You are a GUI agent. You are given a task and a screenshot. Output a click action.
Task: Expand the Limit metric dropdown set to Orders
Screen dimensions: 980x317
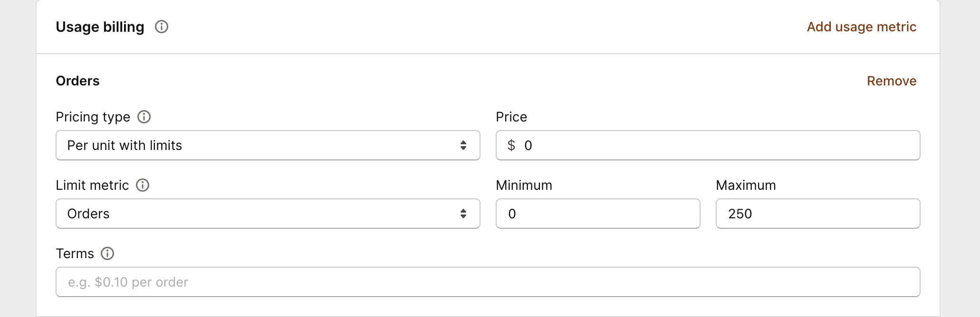[x=268, y=214]
